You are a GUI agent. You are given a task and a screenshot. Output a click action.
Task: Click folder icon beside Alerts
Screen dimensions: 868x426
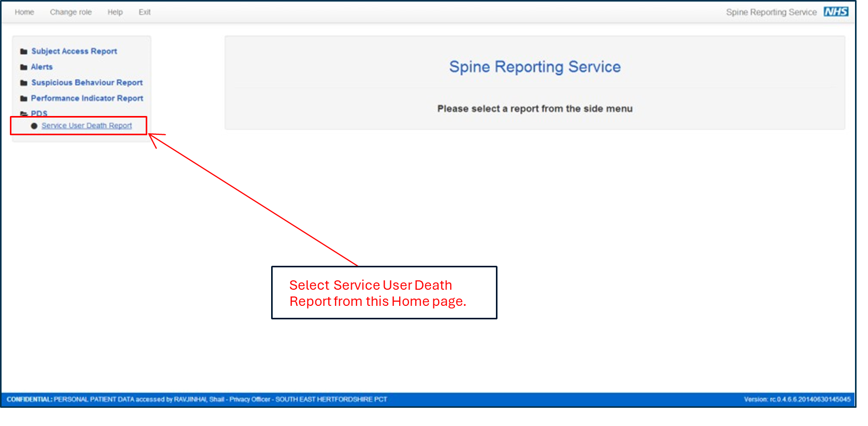click(23, 67)
